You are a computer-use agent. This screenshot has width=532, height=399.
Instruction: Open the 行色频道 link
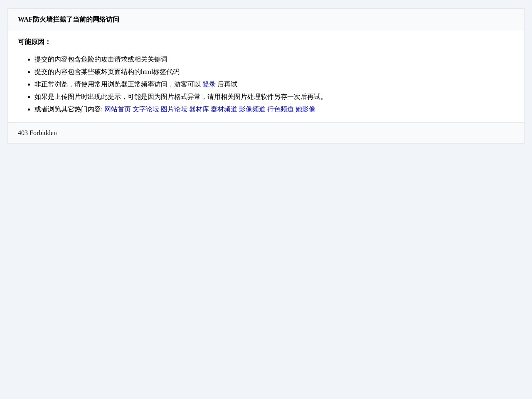tap(280, 109)
